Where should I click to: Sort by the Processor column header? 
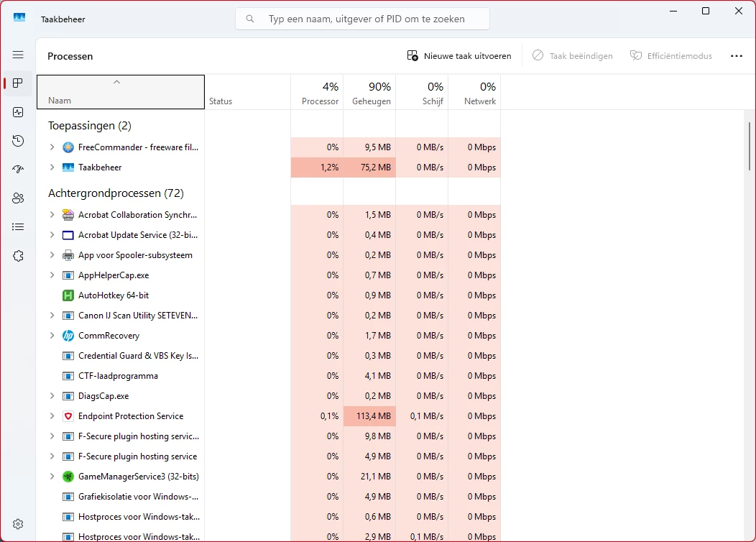(x=317, y=91)
